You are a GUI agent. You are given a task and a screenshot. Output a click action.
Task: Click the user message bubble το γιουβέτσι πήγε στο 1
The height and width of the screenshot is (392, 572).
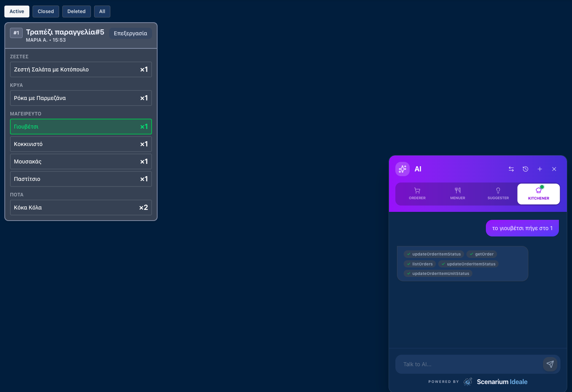tap(522, 228)
